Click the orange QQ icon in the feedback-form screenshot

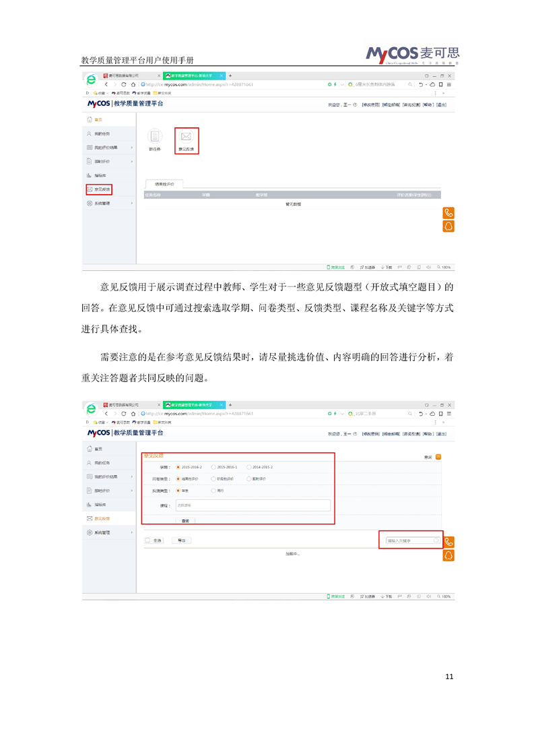pyautogui.click(x=448, y=555)
